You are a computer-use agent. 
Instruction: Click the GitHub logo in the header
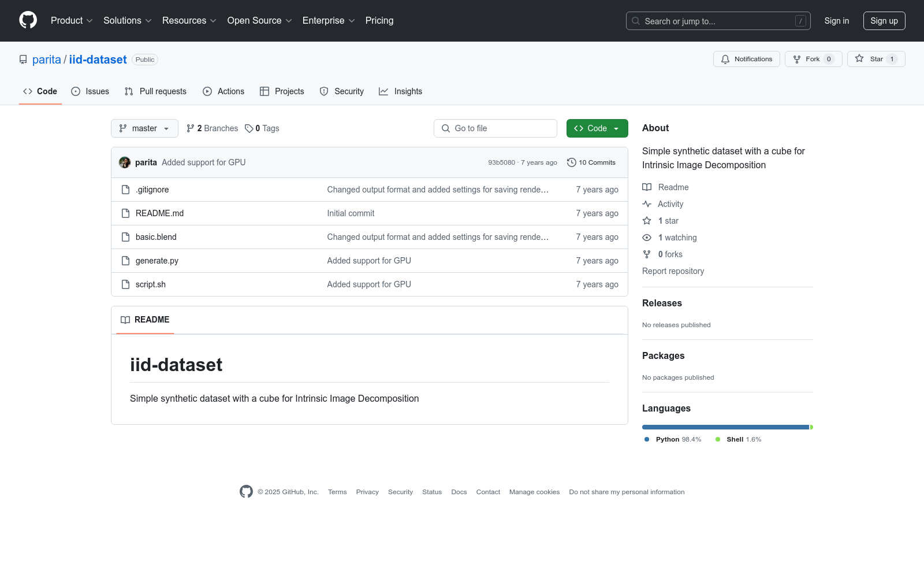[28, 20]
